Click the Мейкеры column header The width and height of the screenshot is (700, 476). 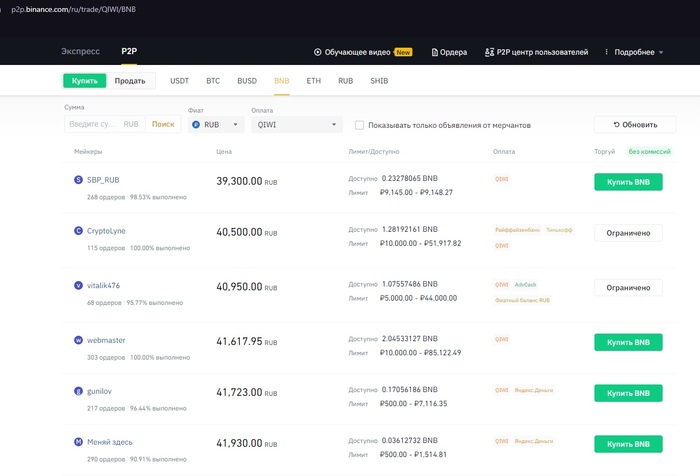coord(88,152)
